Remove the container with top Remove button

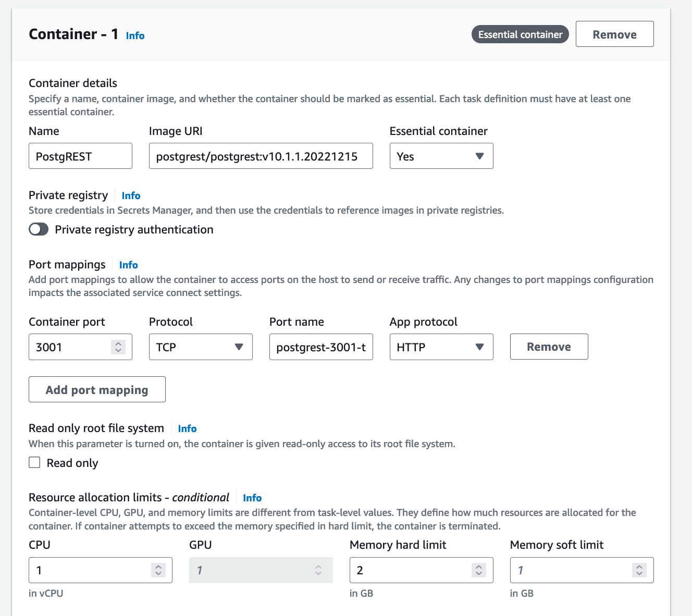614,34
